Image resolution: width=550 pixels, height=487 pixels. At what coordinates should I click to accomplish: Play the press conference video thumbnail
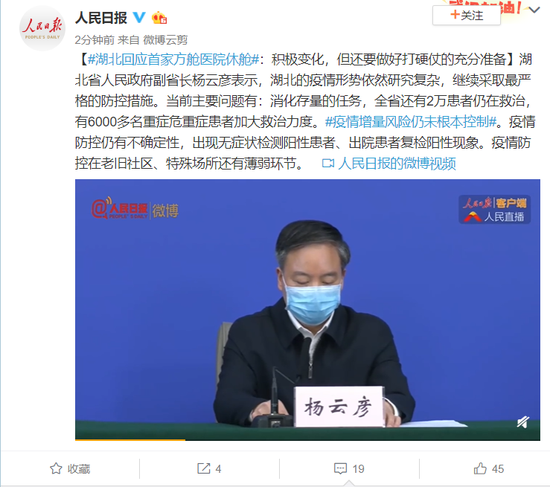coord(307,309)
